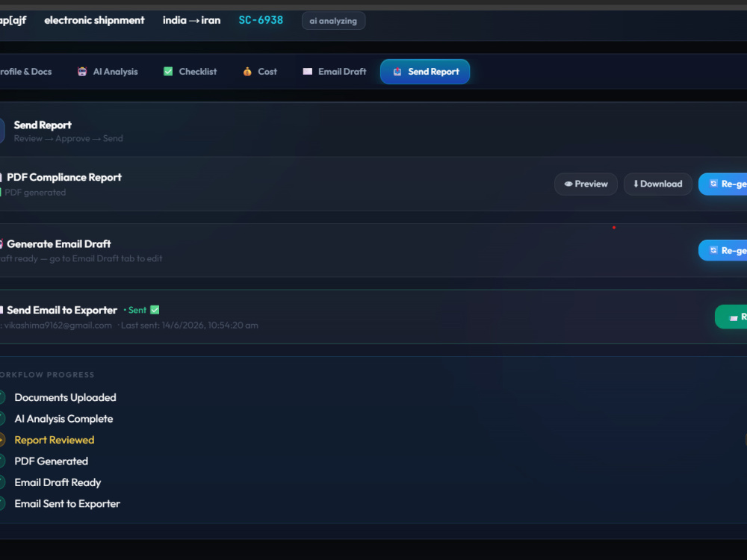Click the envelope icon beside Email Draft
This screenshot has height=560, width=747.
coord(308,72)
